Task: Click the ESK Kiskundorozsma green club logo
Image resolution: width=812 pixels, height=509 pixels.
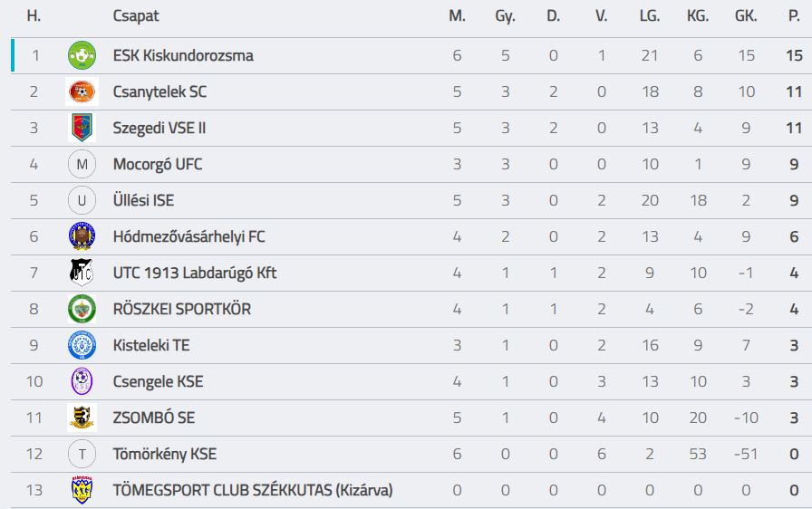Action: click(x=82, y=55)
